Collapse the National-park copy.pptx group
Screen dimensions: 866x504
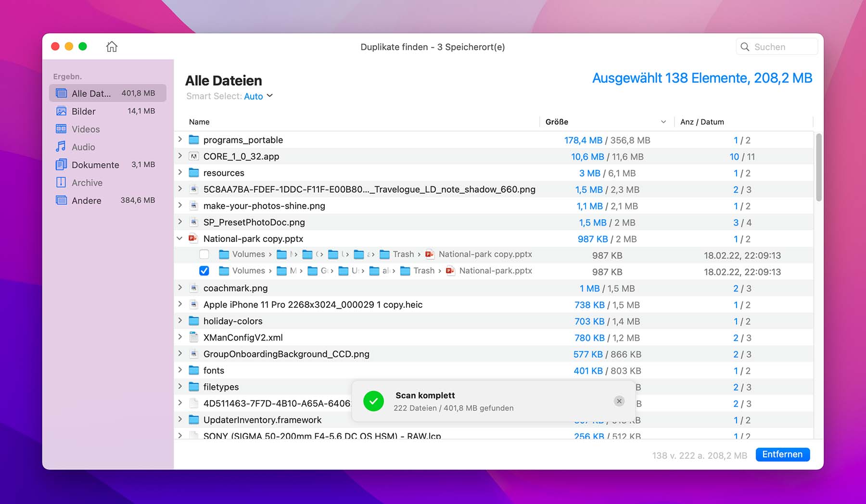click(x=180, y=239)
